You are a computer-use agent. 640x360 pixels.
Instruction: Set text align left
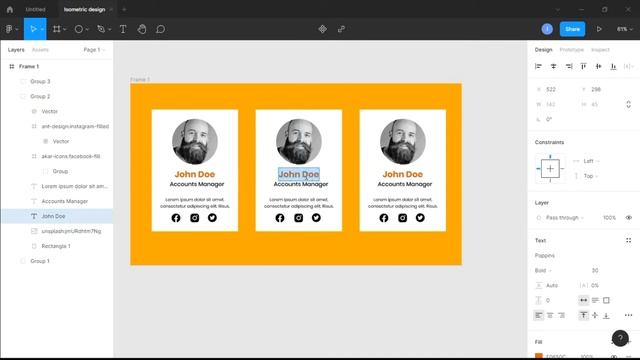click(539, 315)
